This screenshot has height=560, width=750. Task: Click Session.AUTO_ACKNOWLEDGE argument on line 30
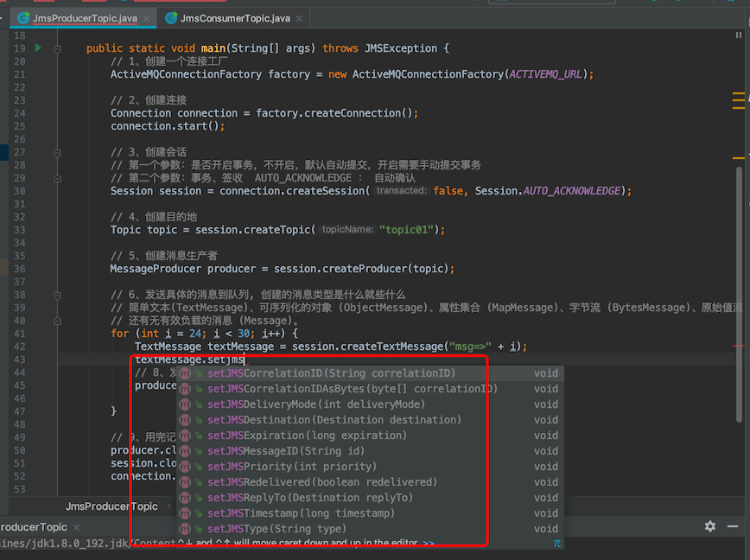pyautogui.click(x=547, y=191)
